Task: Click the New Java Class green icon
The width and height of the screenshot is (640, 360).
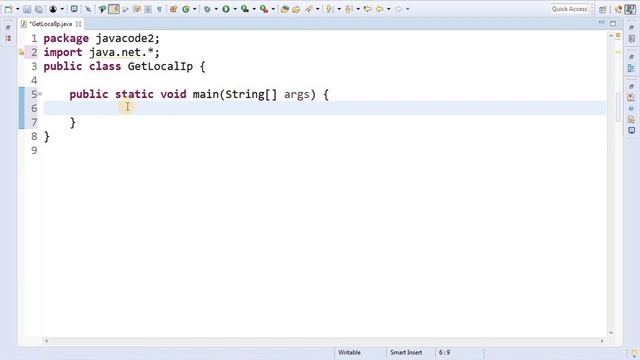Action: (186, 9)
